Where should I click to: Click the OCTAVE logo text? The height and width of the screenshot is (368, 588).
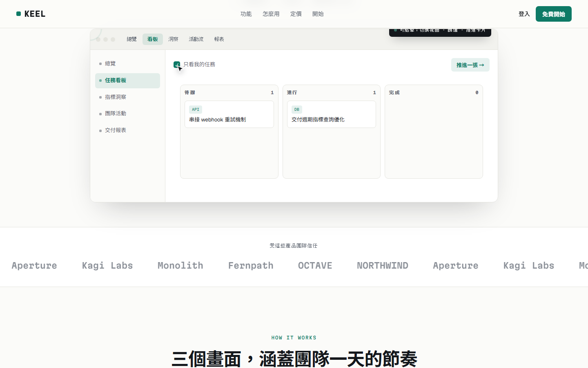(x=315, y=266)
